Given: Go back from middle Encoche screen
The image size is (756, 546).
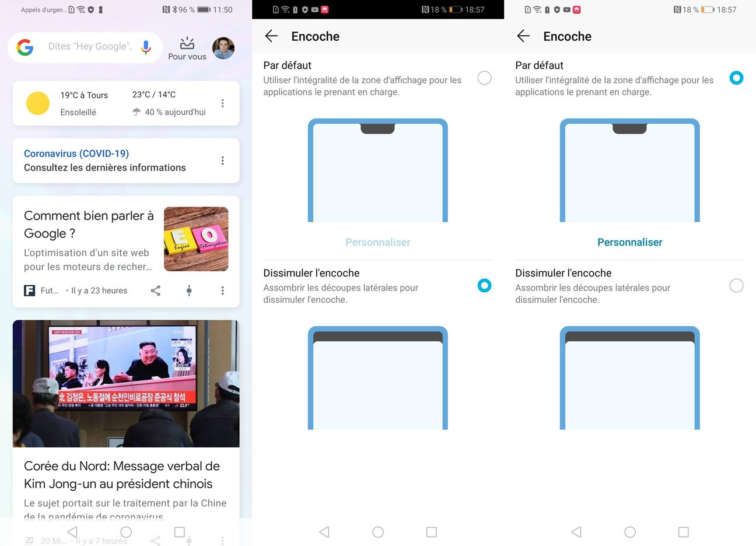Looking at the screenshot, I should click(x=271, y=36).
